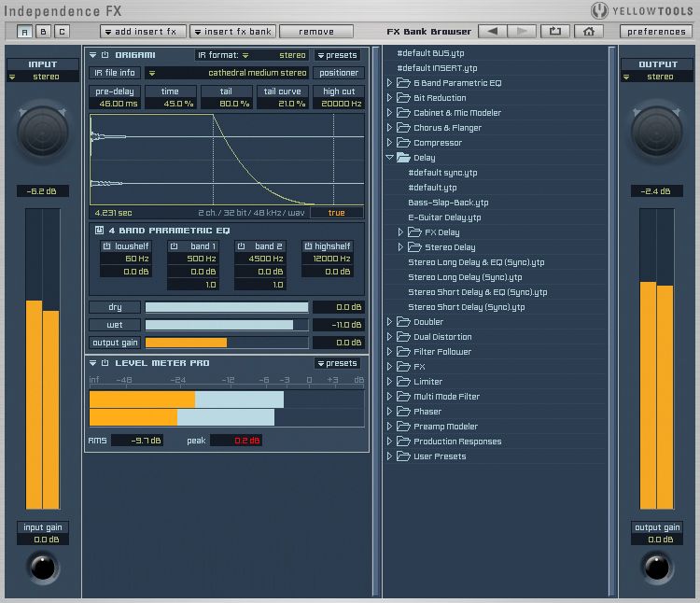Click the Stereo Delay subfolder icon
Screen dimensions: 700x603
point(414,246)
